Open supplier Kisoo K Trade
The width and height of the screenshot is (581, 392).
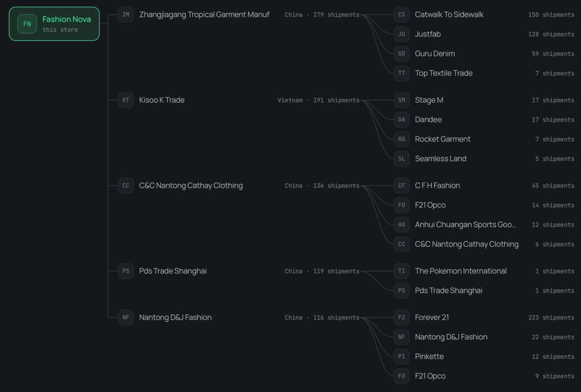162,100
